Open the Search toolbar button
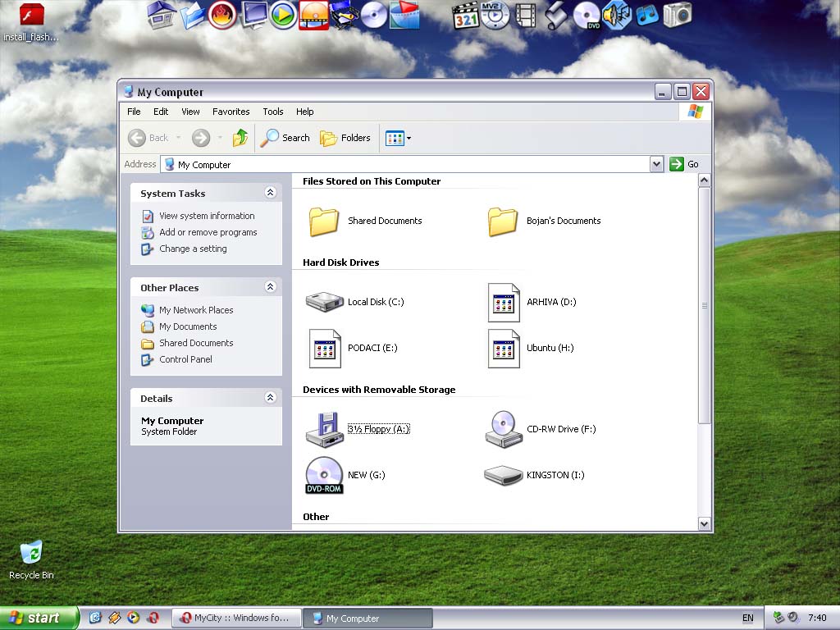This screenshot has width=840, height=630. [x=285, y=138]
